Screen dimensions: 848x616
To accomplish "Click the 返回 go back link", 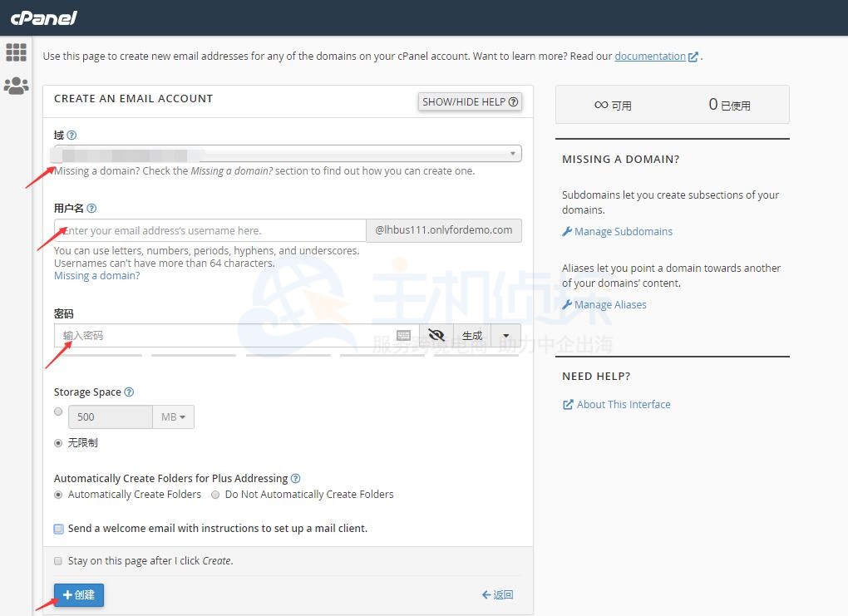I will point(497,595).
